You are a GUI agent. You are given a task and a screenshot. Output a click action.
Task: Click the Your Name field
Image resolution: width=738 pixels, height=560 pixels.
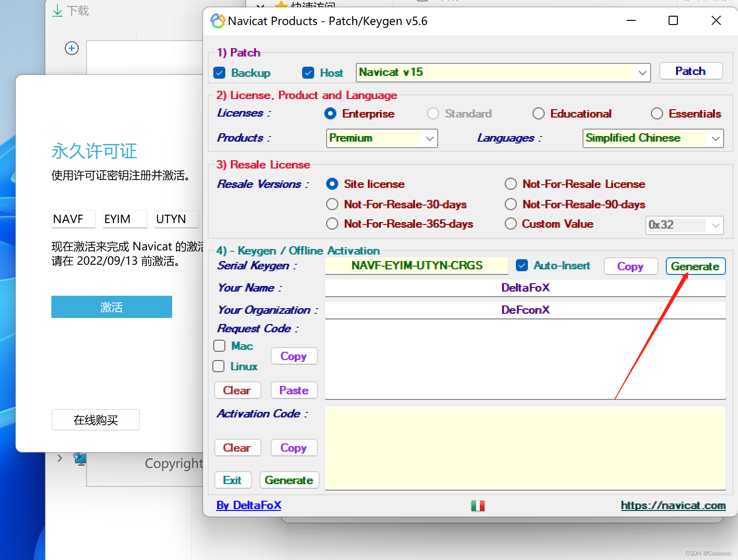[x=525, y=288]
